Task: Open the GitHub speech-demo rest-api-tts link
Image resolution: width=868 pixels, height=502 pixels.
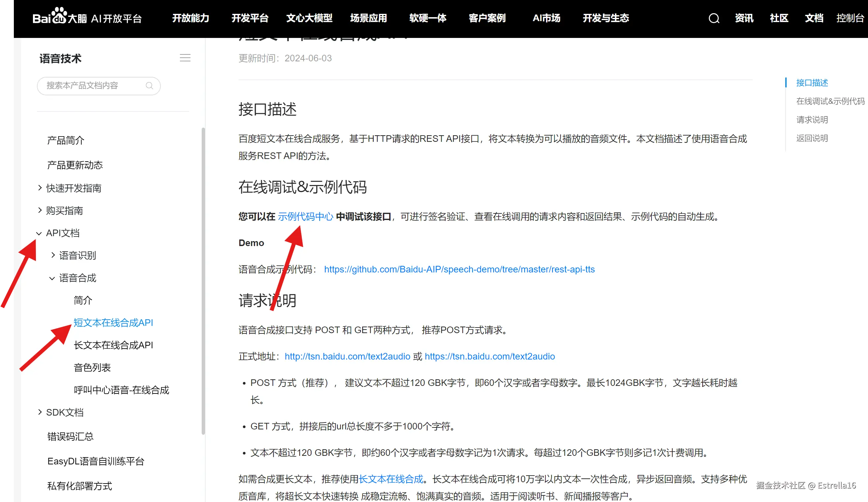Action: (x=459, y=269)
